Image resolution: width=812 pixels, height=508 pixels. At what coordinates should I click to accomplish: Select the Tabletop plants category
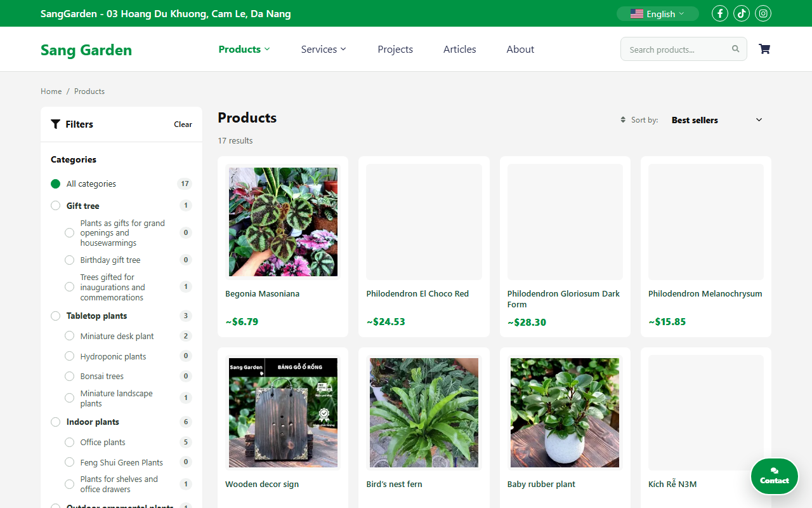56,316
